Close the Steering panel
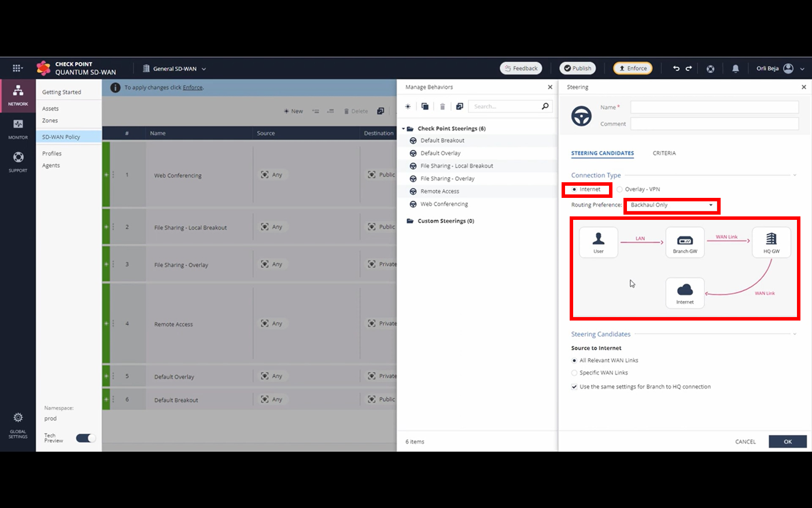This screenshot has height=508, width=812. coord(803,87)
